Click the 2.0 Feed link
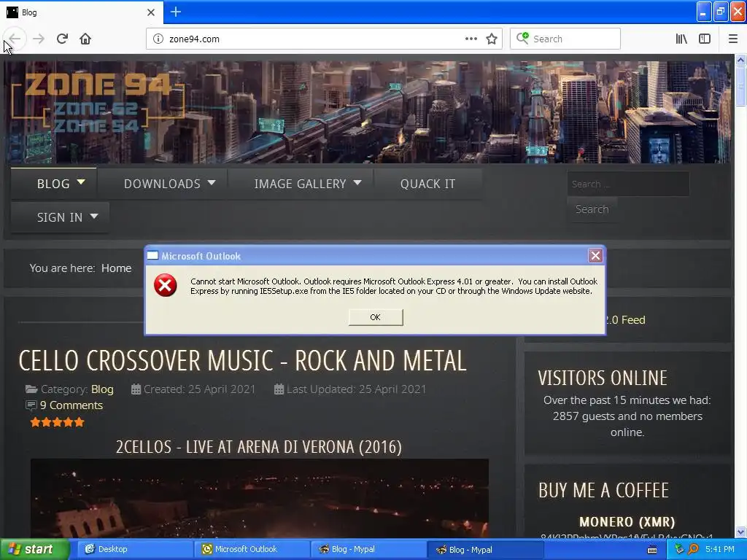747x560 pixels. point(625,320)
